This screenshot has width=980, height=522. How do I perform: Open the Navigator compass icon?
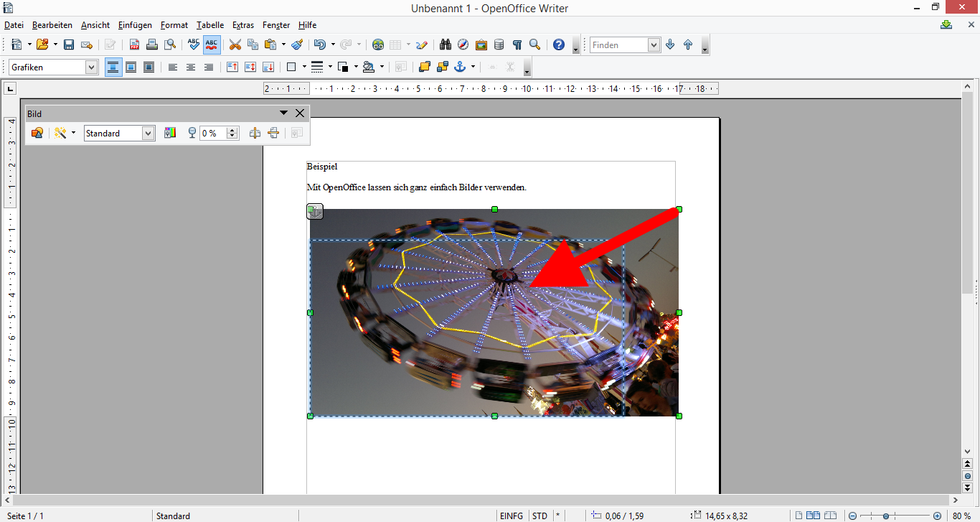[463, 45]
